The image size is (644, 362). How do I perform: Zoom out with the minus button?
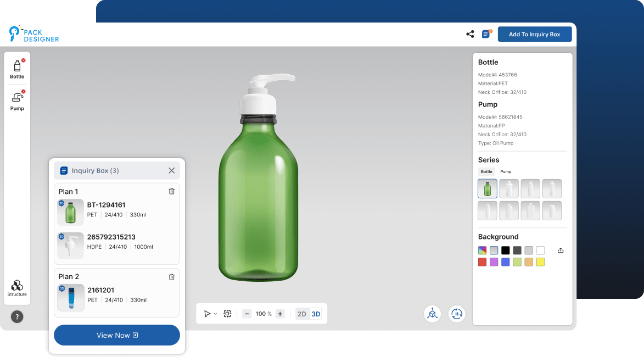pos(247,314)
